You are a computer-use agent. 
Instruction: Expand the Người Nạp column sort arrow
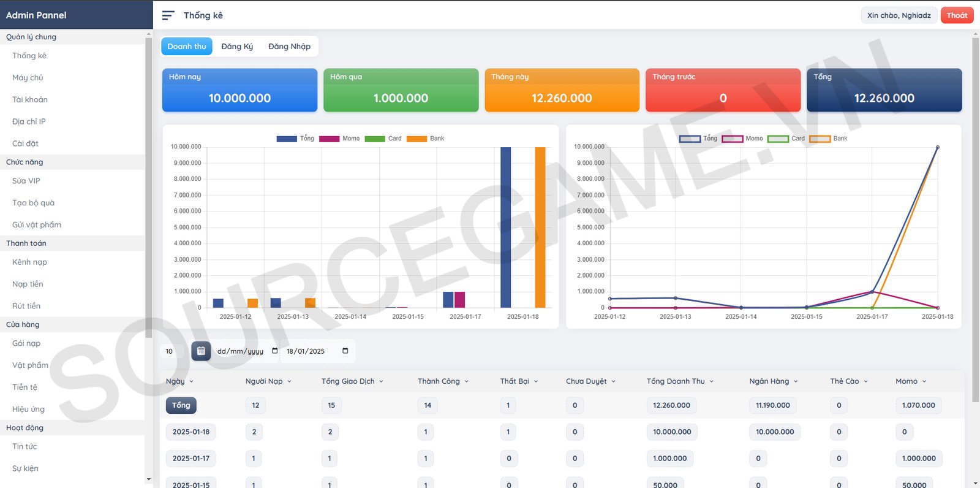289,381
